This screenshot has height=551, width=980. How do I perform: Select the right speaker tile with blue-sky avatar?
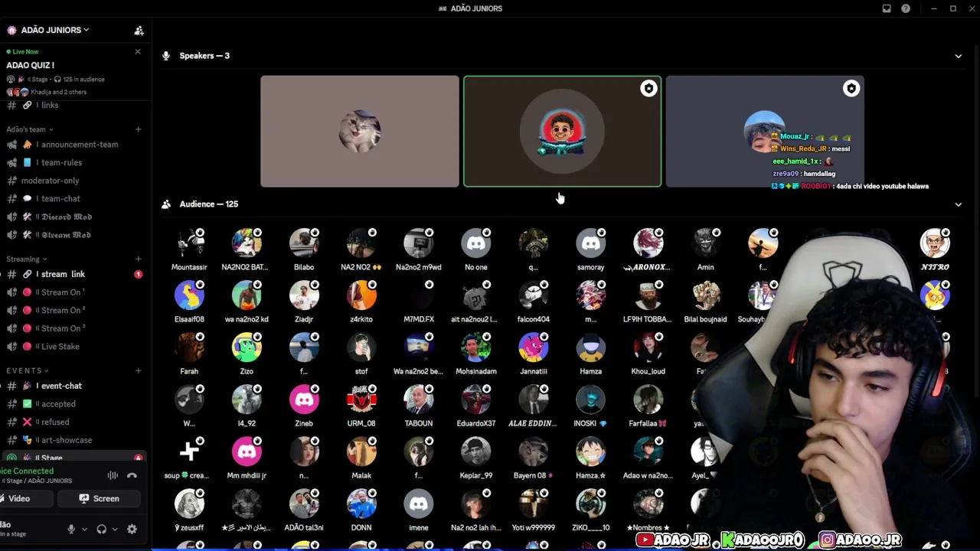coord(765,131)
